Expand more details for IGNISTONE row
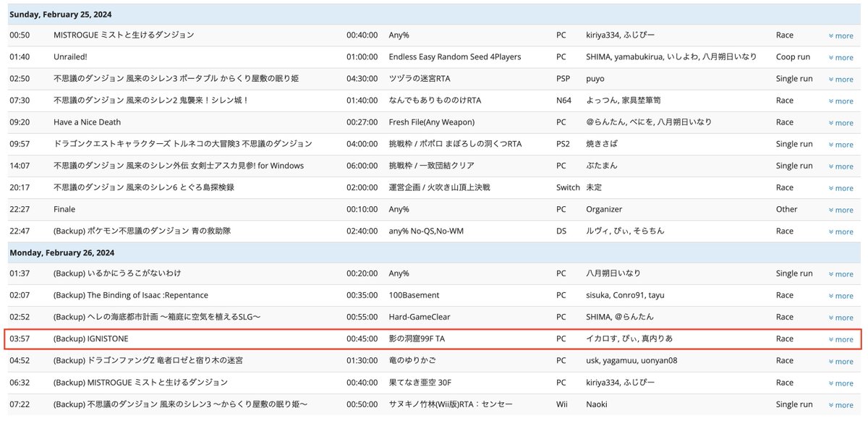The image size is (868, 421). 841,339
